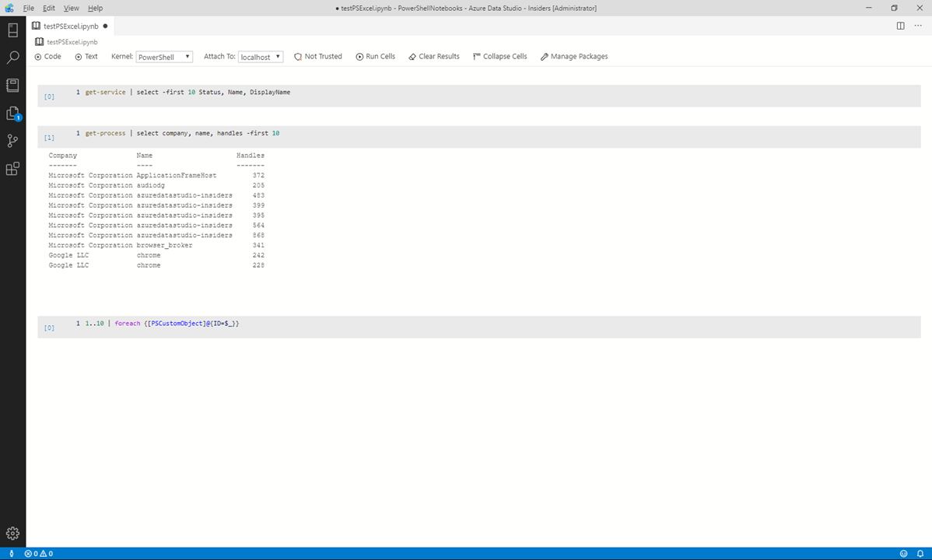Open the Explorer view with badge
The height and width of the screenshot is (560, 932).
[12, 113]
